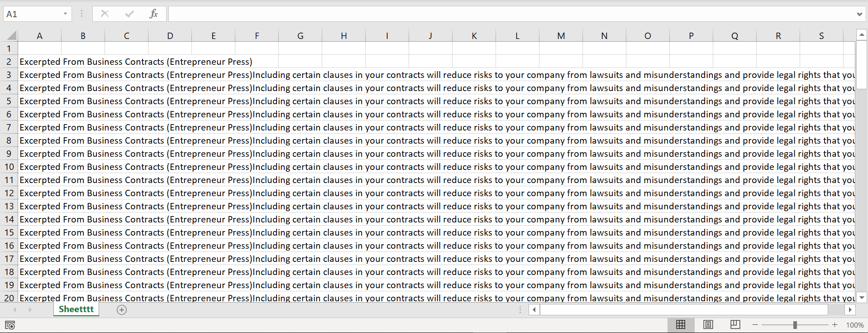Expand the formula bar with chevron

point(859,14)
